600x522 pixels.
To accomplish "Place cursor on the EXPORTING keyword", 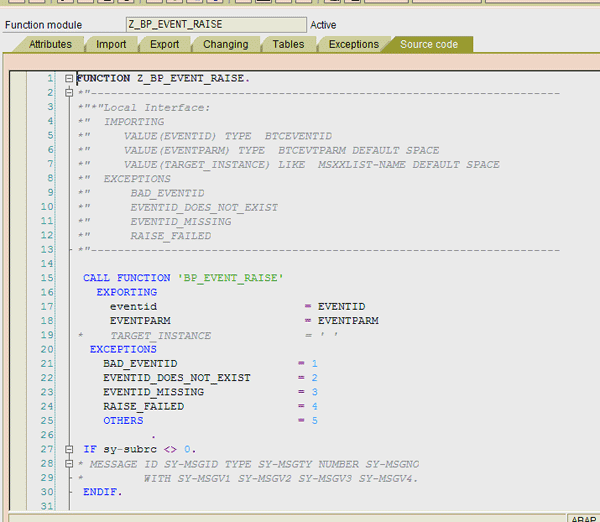I will coord(125,292).
